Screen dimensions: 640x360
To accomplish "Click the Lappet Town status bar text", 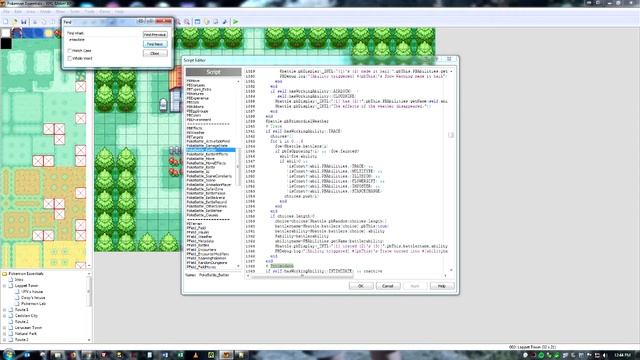I will click(x=533, y=347).
